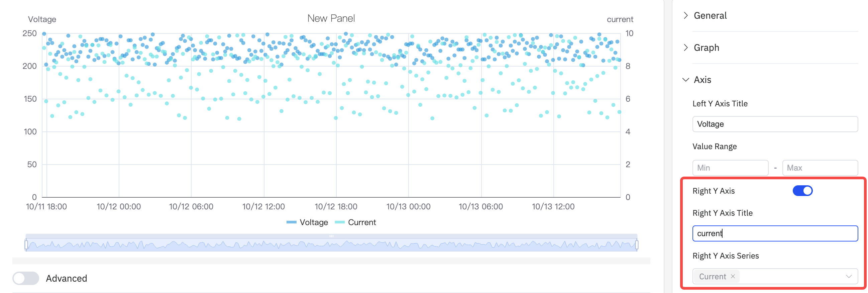Image resolution: width=868 pixels, height=293 pixels.
Task: Expand the Graph settings section
Action: pyautogui.click(x=706, y=47)
